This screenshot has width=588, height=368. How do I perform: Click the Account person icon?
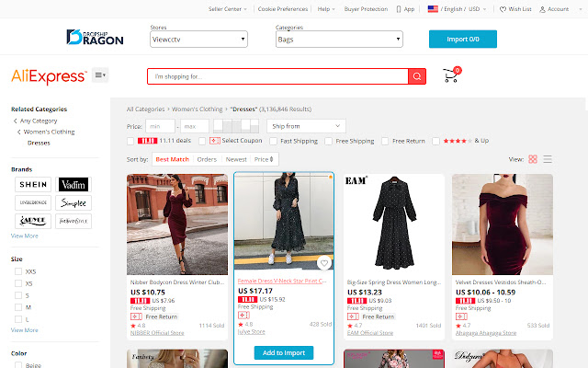tap(542, 9)
